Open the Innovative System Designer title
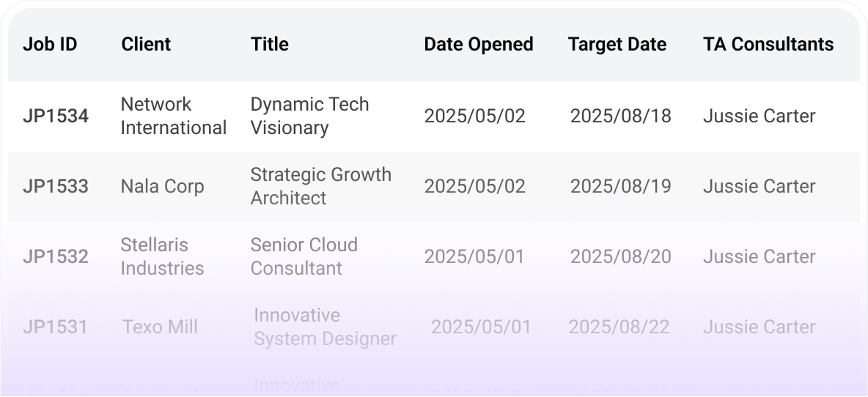This screenshot has width=868, height=397. click(325, 327)
